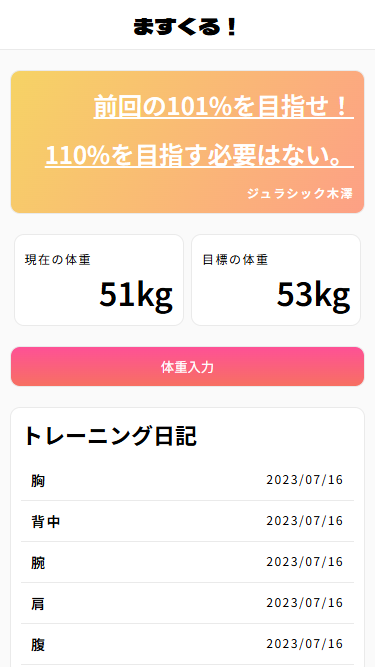
Task: Click the 110%を目指す必要はない。 quote line
Action: tap(199, 155)
